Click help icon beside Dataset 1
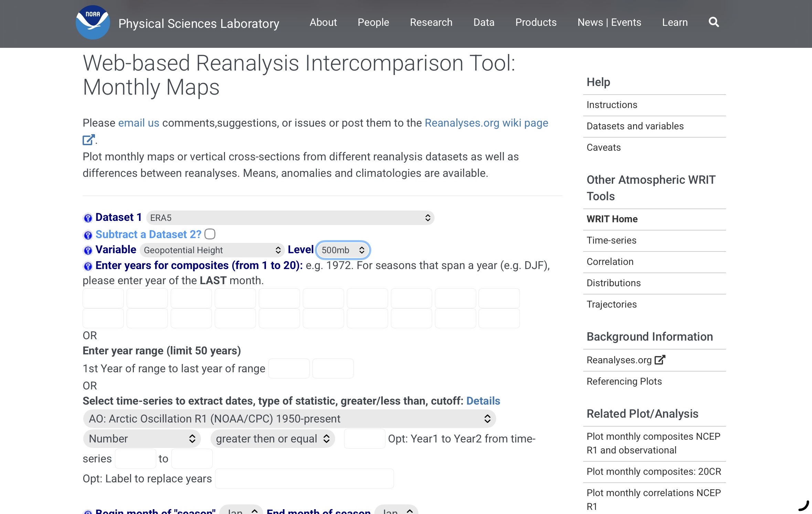The width and height of the screenshot is (812, 514). (x=88, y=218)
